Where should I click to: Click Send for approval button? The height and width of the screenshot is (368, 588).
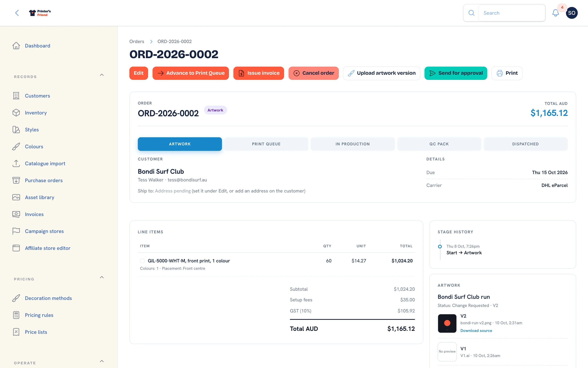(456, 73)
